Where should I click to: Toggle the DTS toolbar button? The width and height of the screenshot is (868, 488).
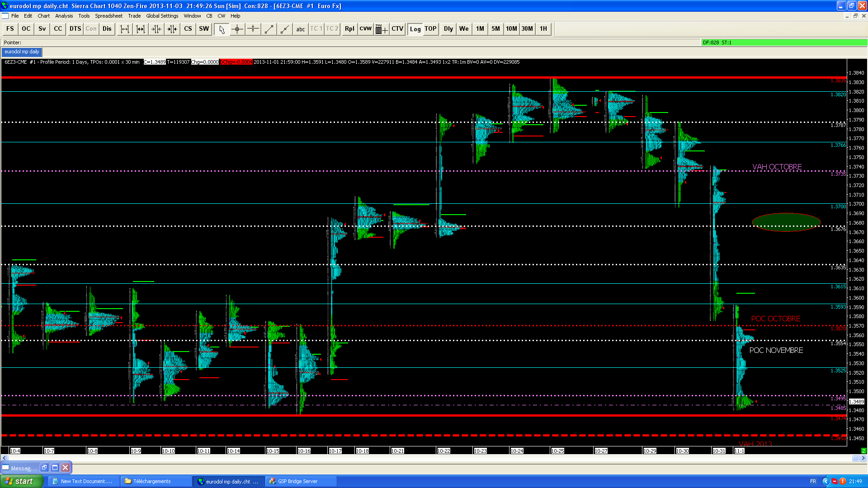coord(75,29)
